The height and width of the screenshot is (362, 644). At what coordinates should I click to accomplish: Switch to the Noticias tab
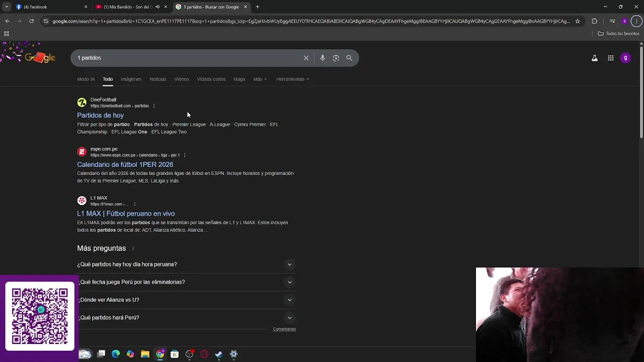click(x=157, y=79)
